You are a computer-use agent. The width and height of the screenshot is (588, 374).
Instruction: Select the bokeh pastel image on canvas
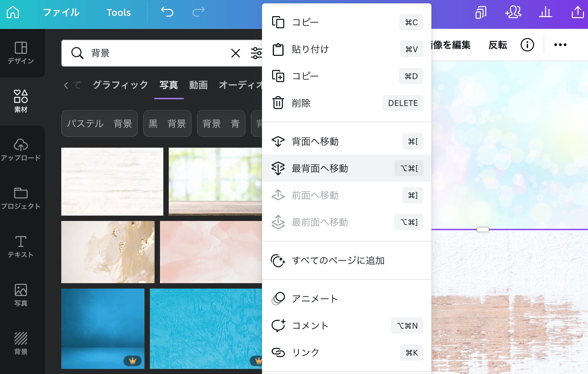(x=510, y=145)
